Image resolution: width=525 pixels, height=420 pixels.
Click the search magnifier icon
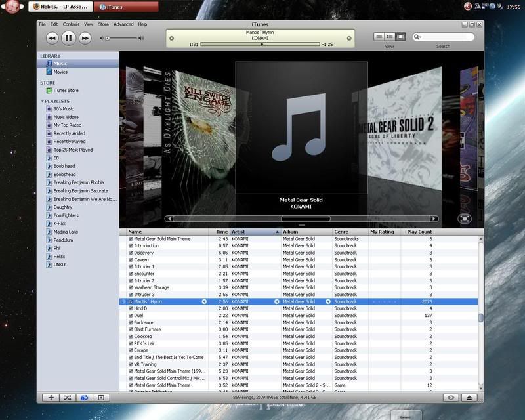(417, 37)
